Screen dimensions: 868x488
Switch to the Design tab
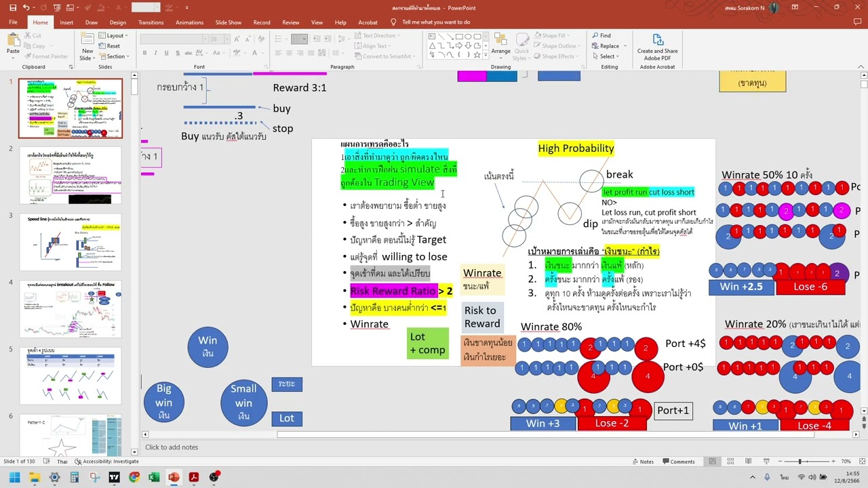[x=118, y=22]
